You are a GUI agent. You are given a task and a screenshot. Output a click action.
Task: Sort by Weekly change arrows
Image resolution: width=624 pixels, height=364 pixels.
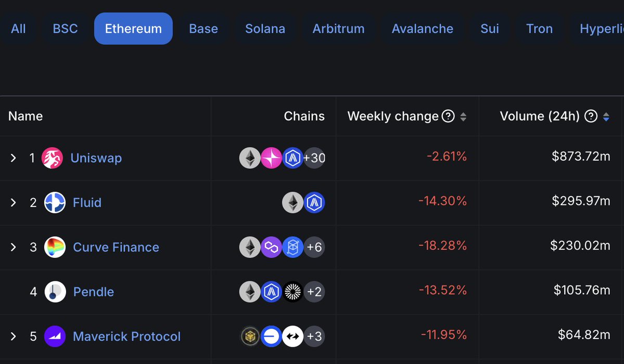pos(463,116)
